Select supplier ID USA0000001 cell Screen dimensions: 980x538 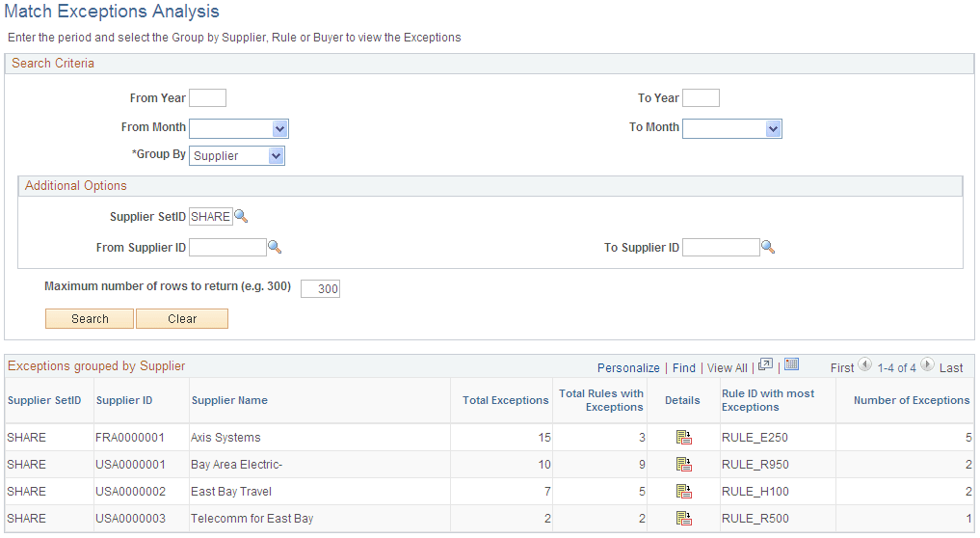(131, 464)
